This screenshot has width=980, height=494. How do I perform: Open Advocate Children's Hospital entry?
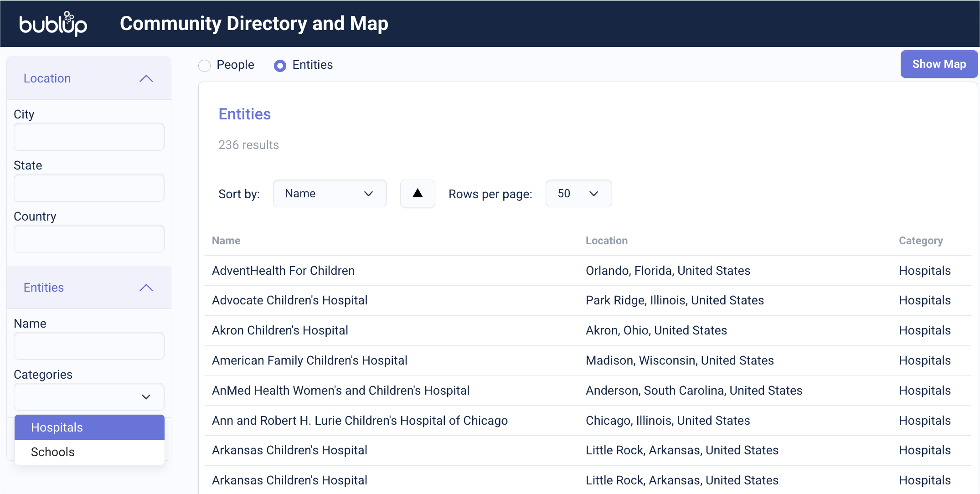[x=289, y=300]
